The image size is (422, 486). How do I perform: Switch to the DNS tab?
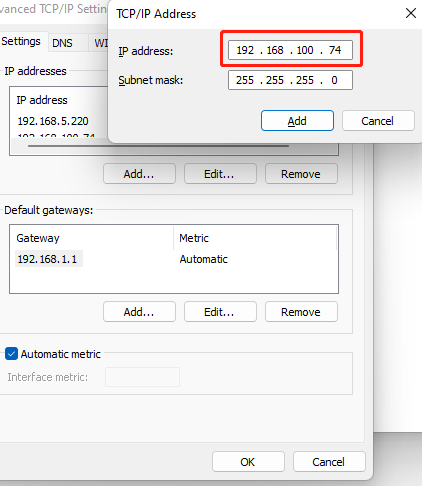coord(63,43)
